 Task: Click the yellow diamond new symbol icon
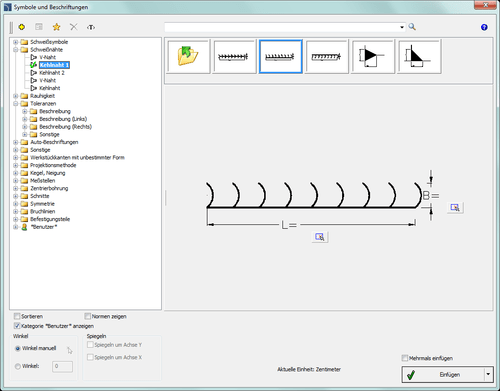pos(22,27)
